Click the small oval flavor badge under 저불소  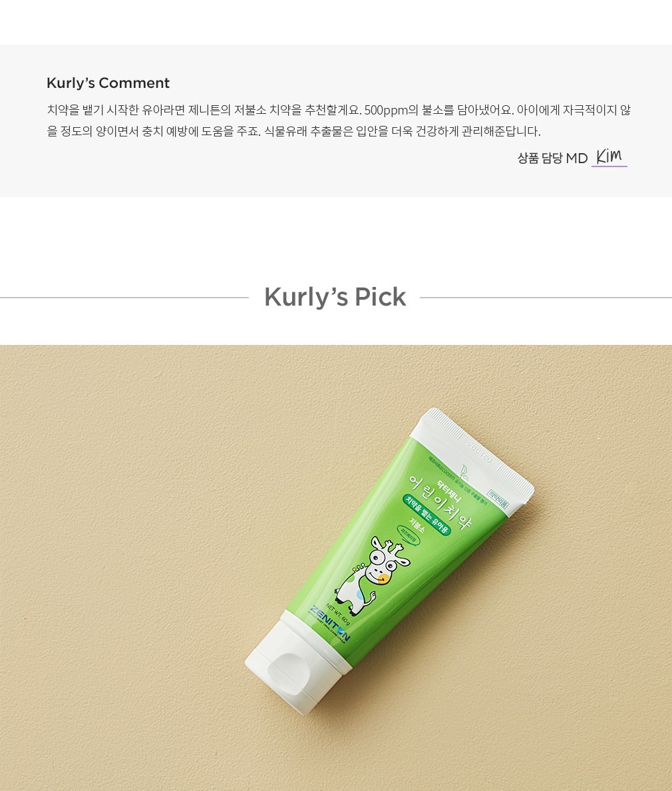click(409, 535)
